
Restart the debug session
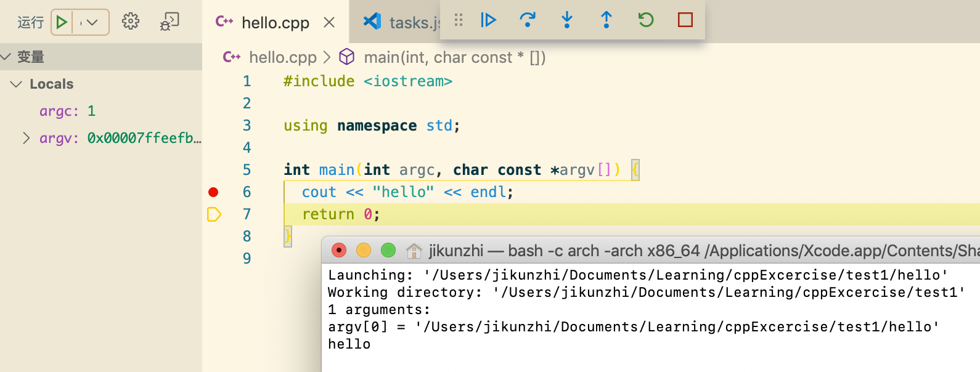click(x=646, y=20)
